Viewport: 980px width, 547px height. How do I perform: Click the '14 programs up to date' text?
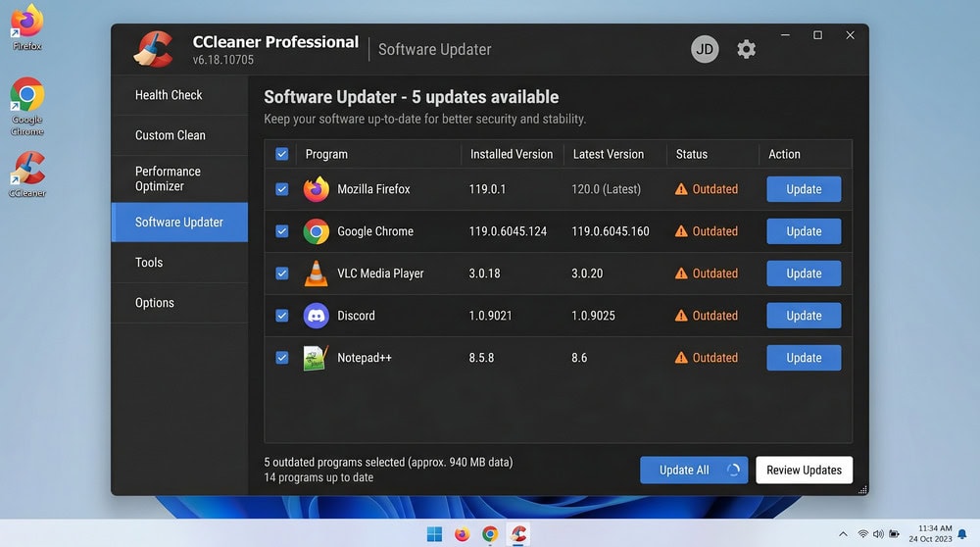click(x=318, y=477)
